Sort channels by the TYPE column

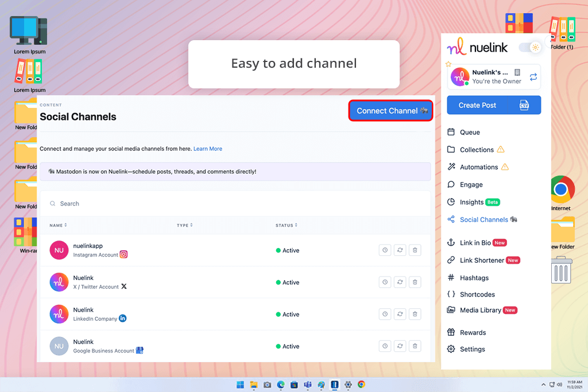pyautogui.click(x=184, y=225)
